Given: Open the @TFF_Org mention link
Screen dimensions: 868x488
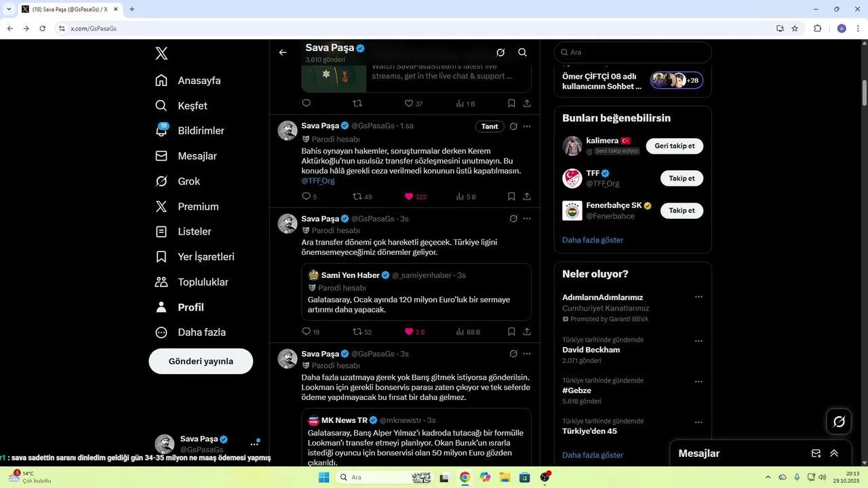Looking at the screenshot, I should pyautogui.click(x=318, y=181).
